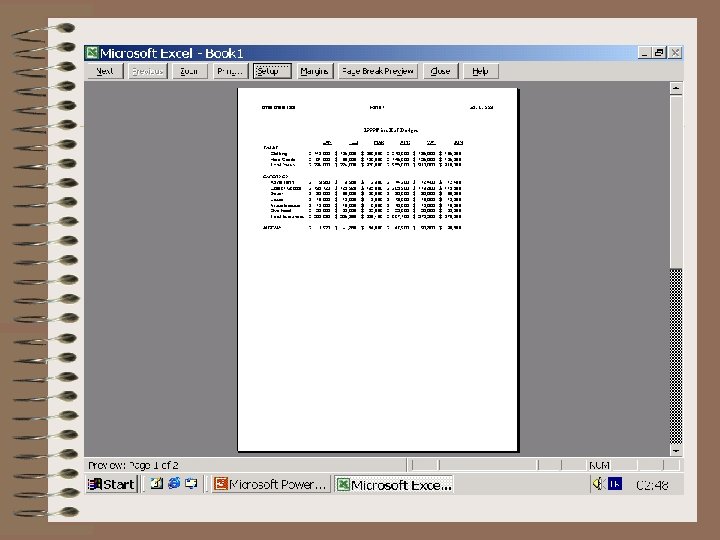Click the volume speaker tray icon

coord(598,484)
